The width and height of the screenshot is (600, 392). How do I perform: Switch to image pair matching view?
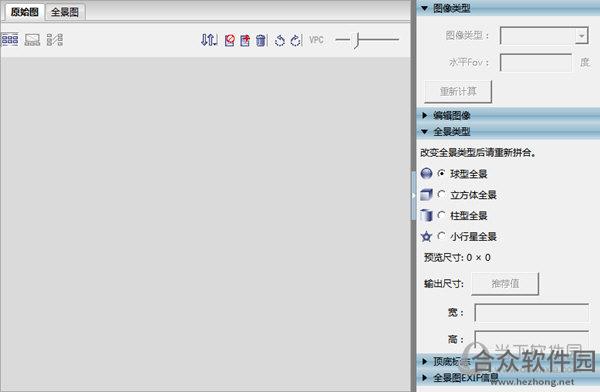point(55,39)
